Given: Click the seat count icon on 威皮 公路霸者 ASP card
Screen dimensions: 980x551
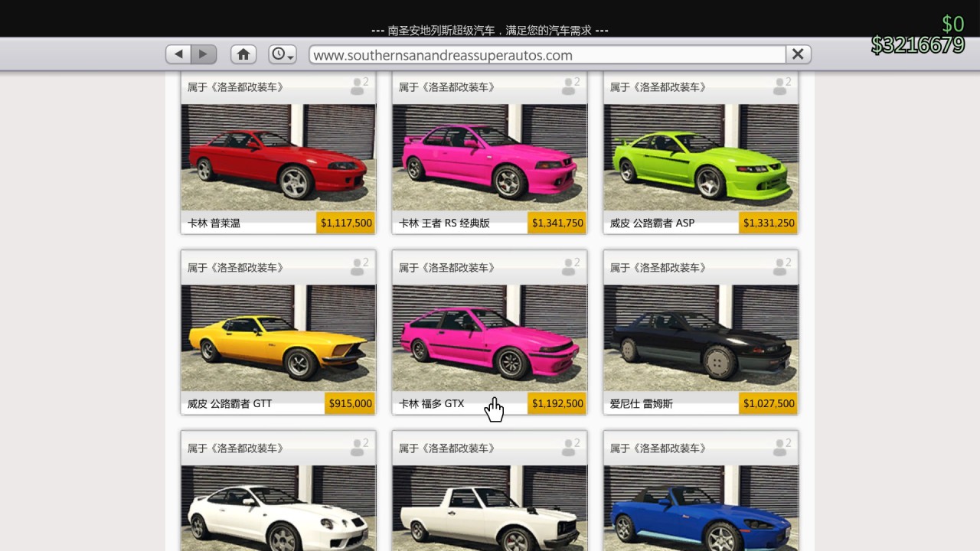Looking at the screenshot, I should (781, 86).
